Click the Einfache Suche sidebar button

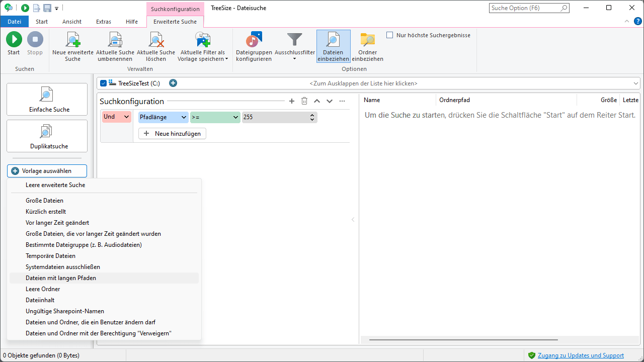point(47,100)
